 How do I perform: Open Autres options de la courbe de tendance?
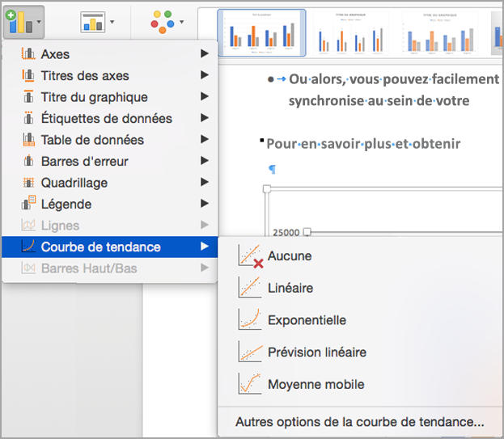[360, 422]
